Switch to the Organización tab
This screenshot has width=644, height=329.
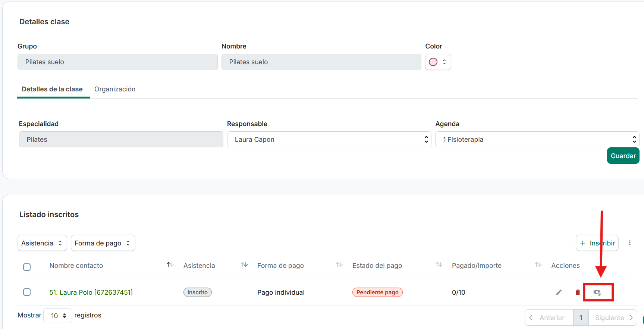pyautogui.click(x=115, y=89)
